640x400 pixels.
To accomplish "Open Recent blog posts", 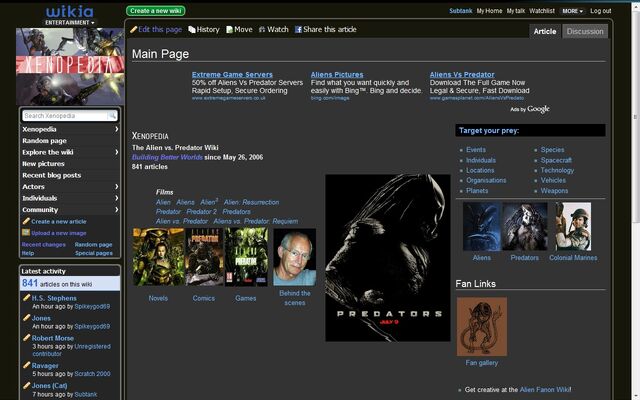I will (x=51, y=175).
